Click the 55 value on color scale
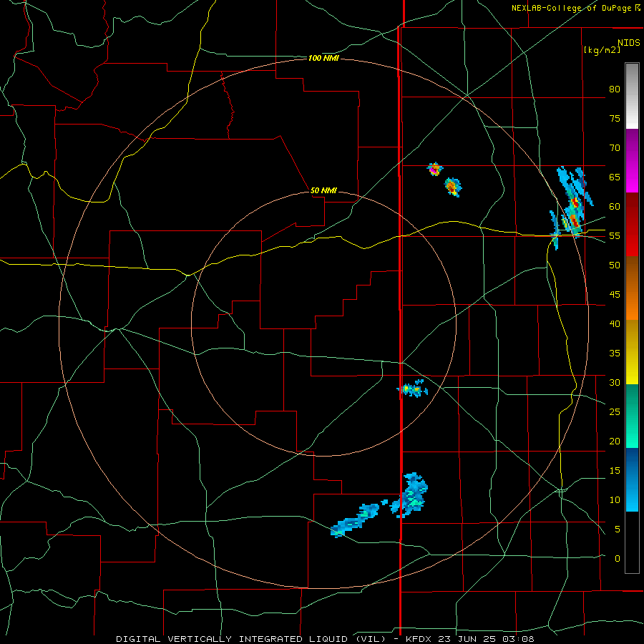Viewport: 644px width, 644px height. coord(615,235)
